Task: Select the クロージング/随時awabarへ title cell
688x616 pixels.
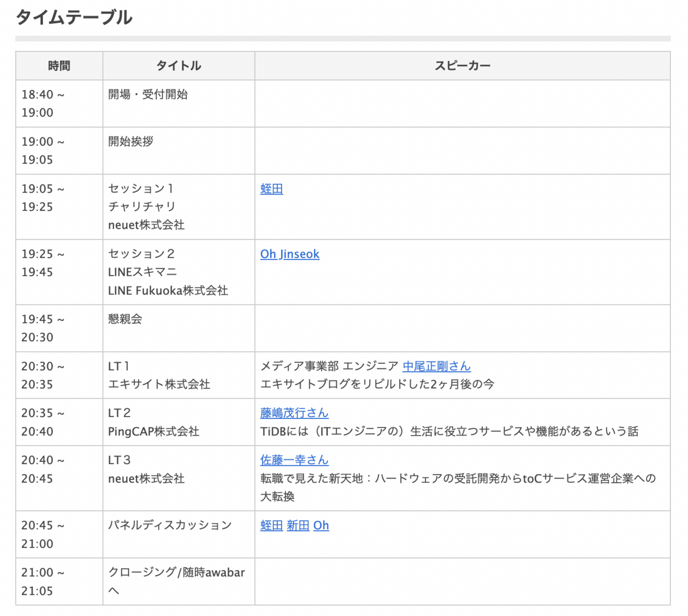Action: tap(179, 582)
